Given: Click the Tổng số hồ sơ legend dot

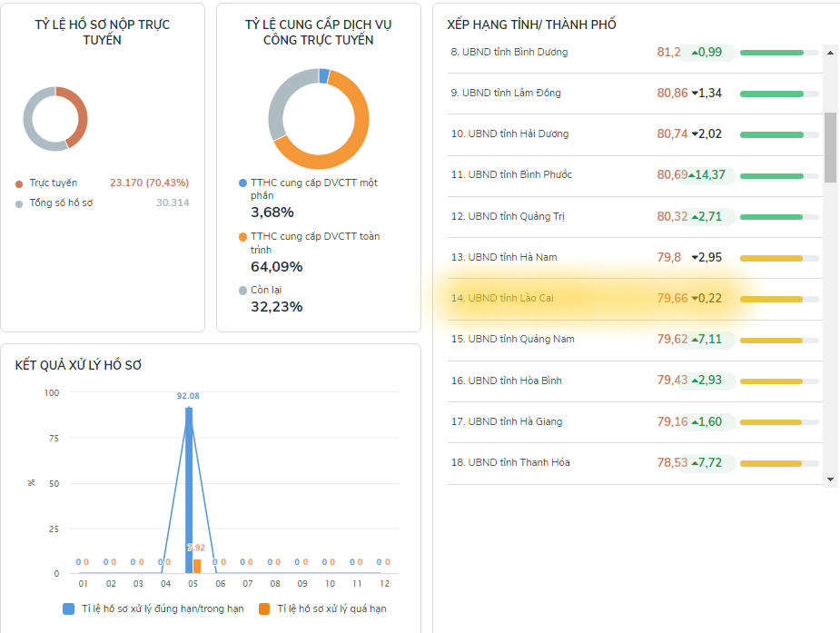Looking at the screenshot, I should click(19, 203).
